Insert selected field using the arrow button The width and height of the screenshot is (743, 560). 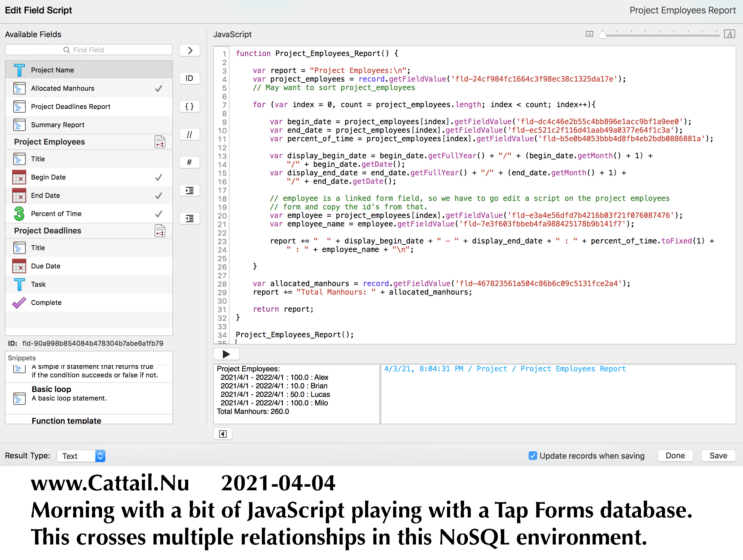pos(190,50)
